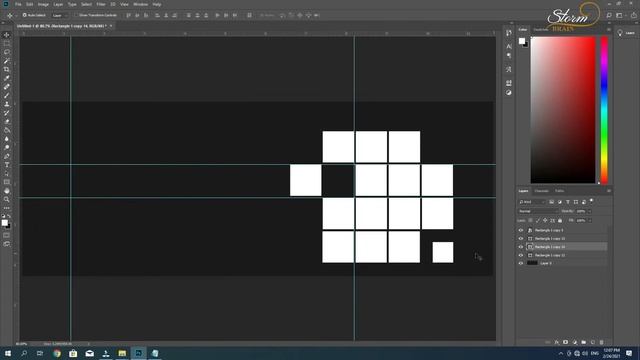Toggle Show Transform Controls checkbox
The image size is (640, 360).
76,15
